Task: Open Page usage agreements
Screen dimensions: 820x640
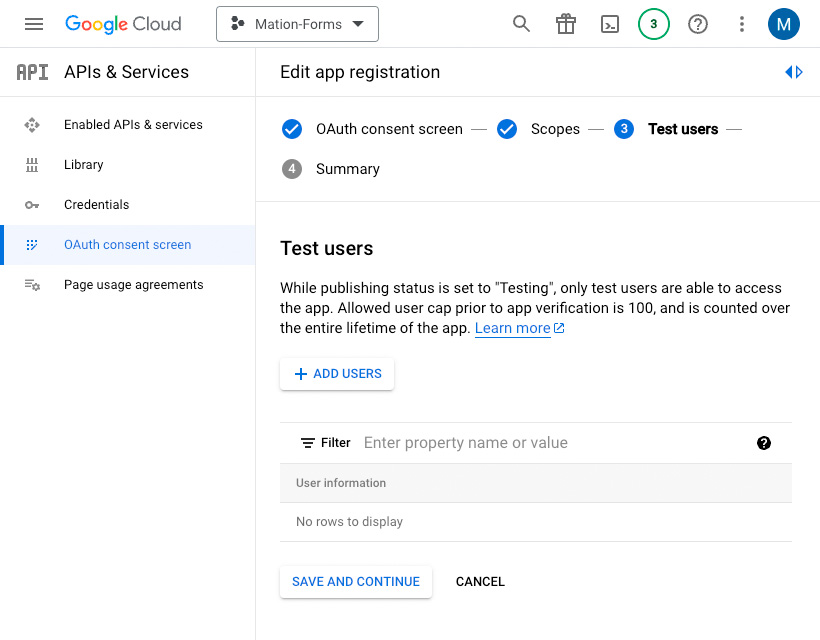Action: [133, 285]
